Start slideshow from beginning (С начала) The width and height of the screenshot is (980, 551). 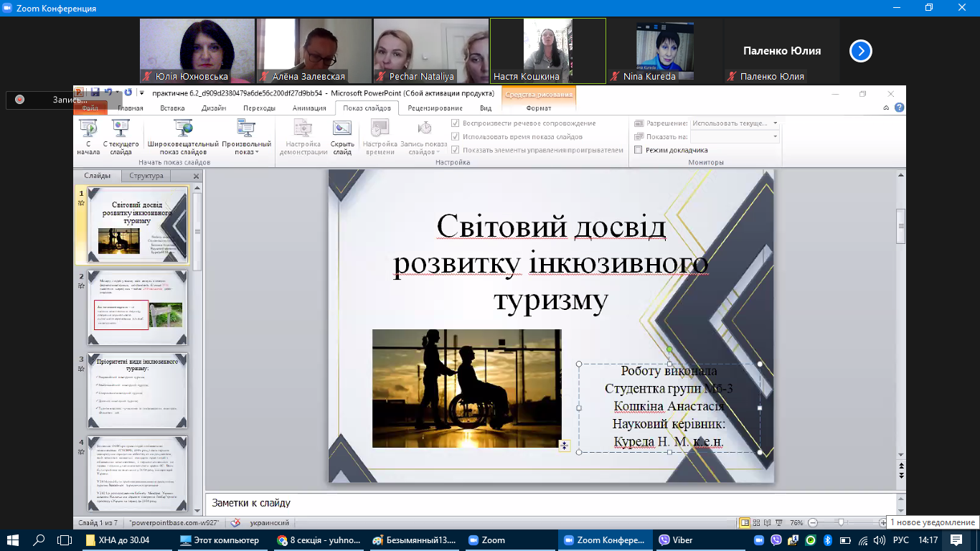pyautogui.click(x=88, y=137)
